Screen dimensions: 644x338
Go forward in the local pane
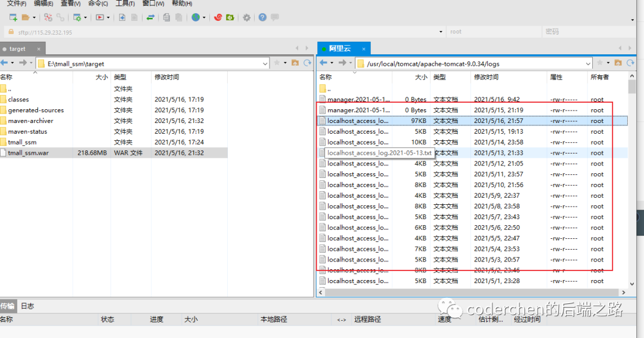[x=23, y=63]
